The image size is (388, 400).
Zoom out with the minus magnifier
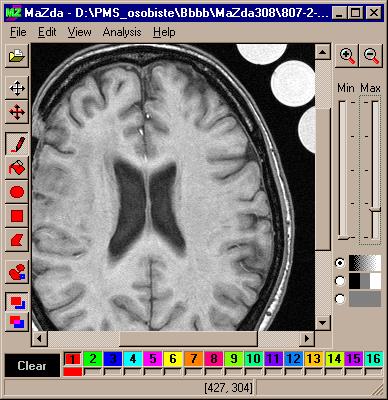coord(371,56)
